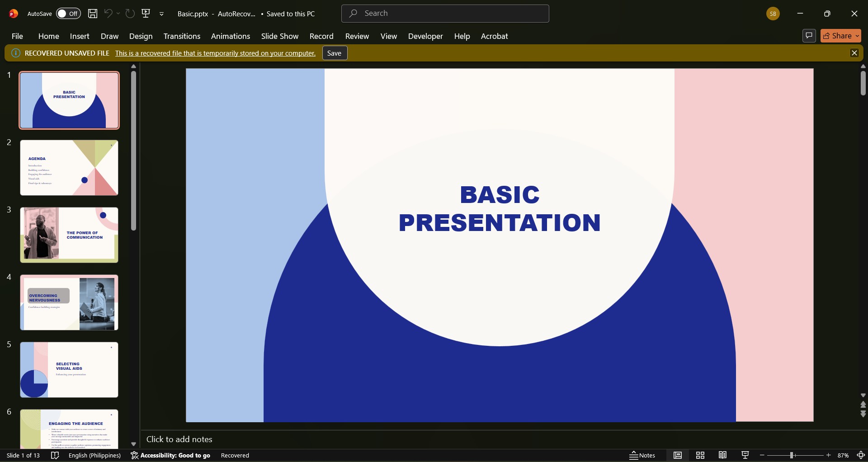Click the zoom slider handle
The image size is (868, 462).
(x=792, y=455)
